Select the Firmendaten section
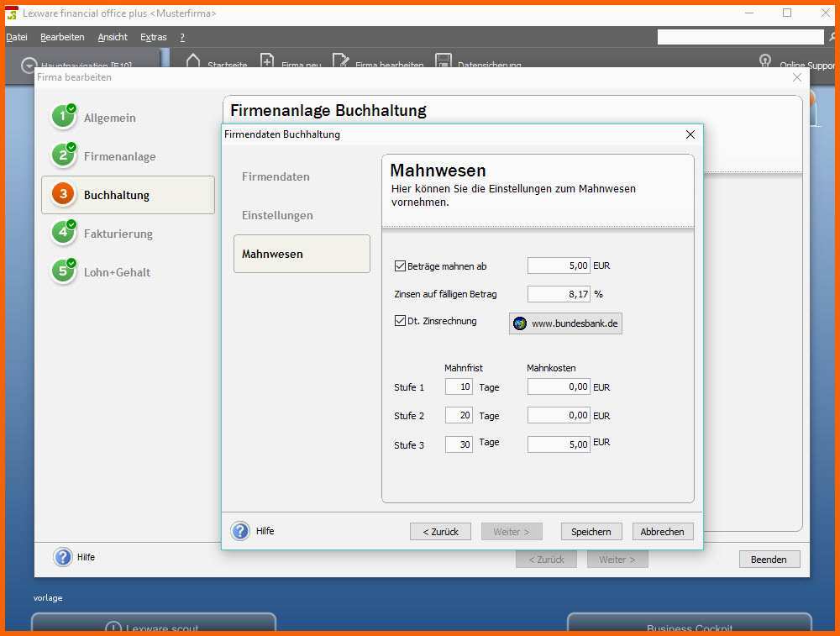The width and height of the screenshot is (840, 636). click(276, 176)
